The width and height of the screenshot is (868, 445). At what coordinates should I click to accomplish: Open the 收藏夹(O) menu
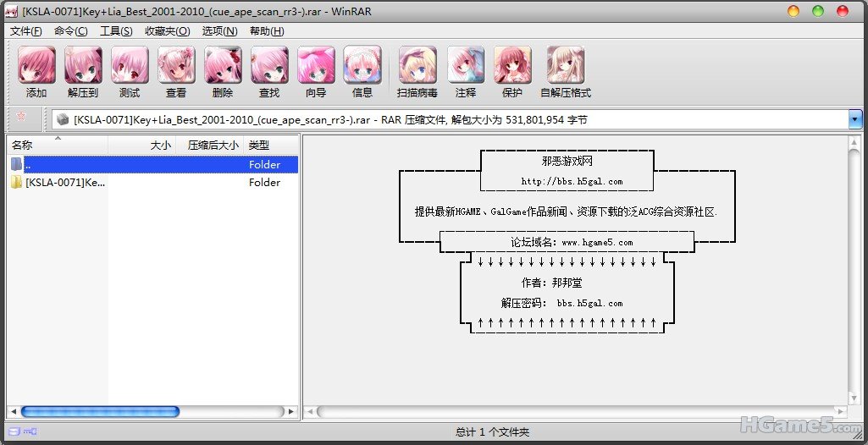click(x=167, y=31)
